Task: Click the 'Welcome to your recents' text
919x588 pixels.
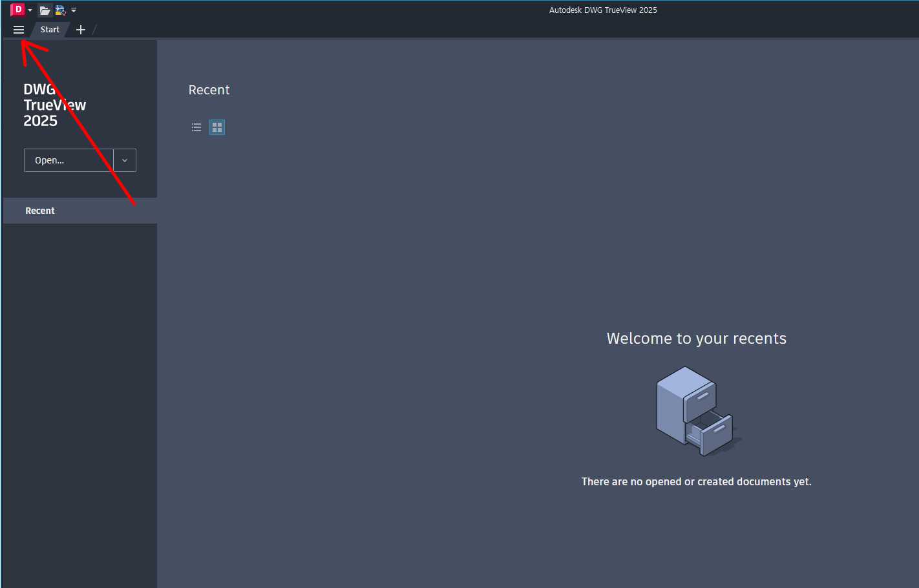Action: 697,339
